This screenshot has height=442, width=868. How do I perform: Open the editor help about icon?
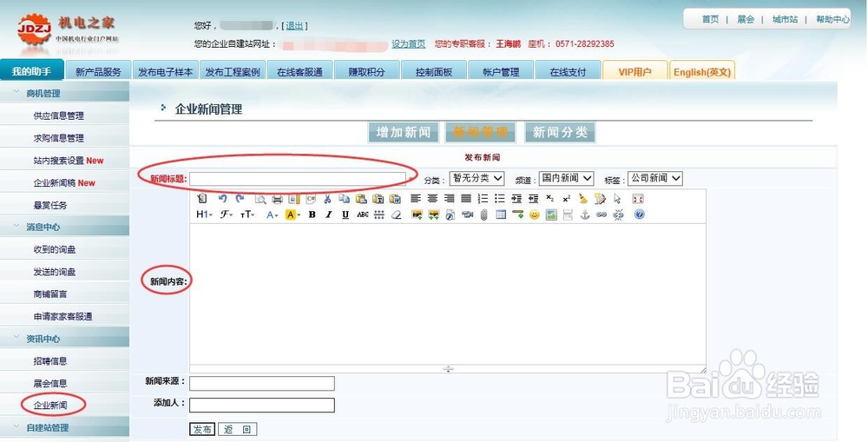[x=640, y=214]
